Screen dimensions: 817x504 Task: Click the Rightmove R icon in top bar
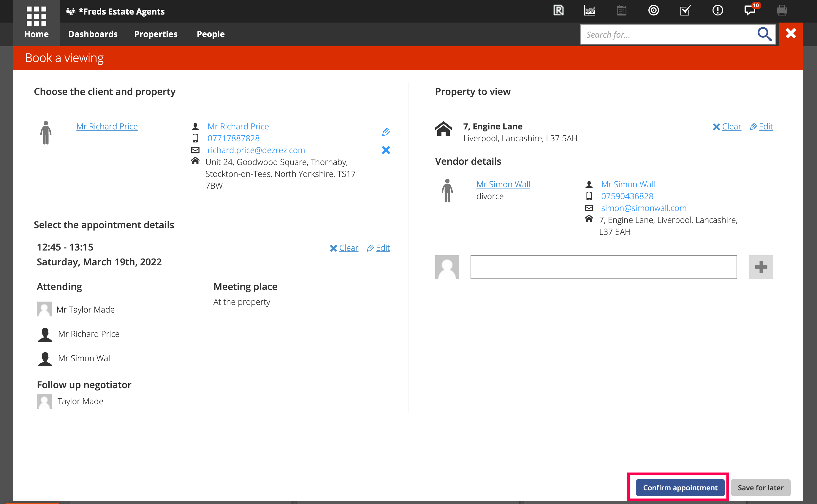coord(558,10)
